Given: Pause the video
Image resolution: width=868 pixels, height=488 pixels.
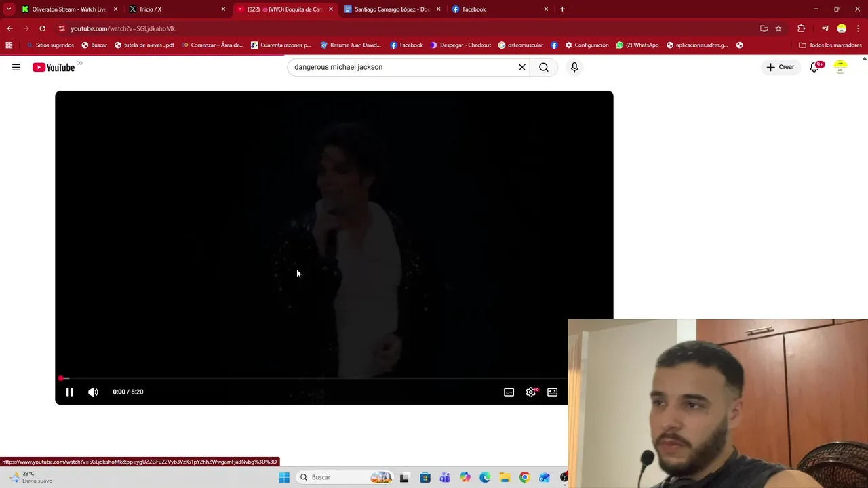Looking at the screenshot, I should point(69,392).
